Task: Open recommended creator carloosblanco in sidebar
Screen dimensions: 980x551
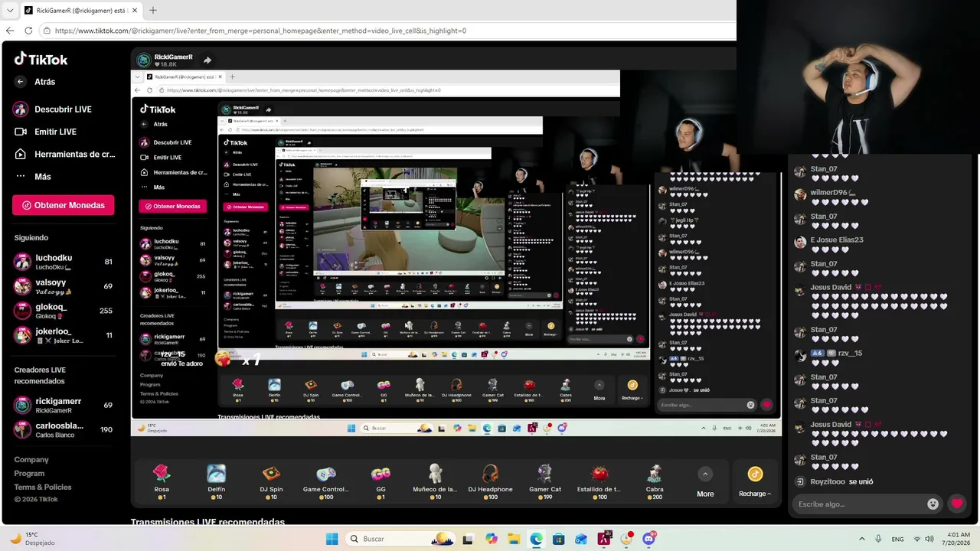Action: tap(64, 429)
